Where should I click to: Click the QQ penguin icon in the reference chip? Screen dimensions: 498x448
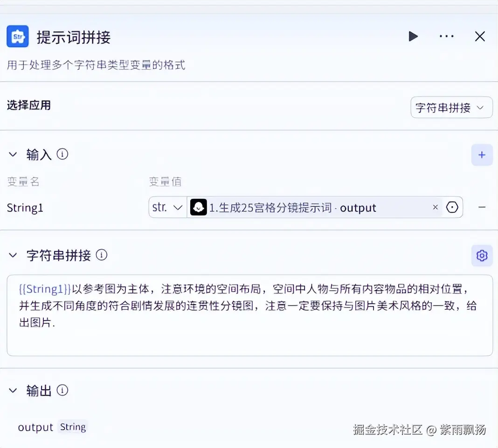pyautogui.click(x=198, y=207)
